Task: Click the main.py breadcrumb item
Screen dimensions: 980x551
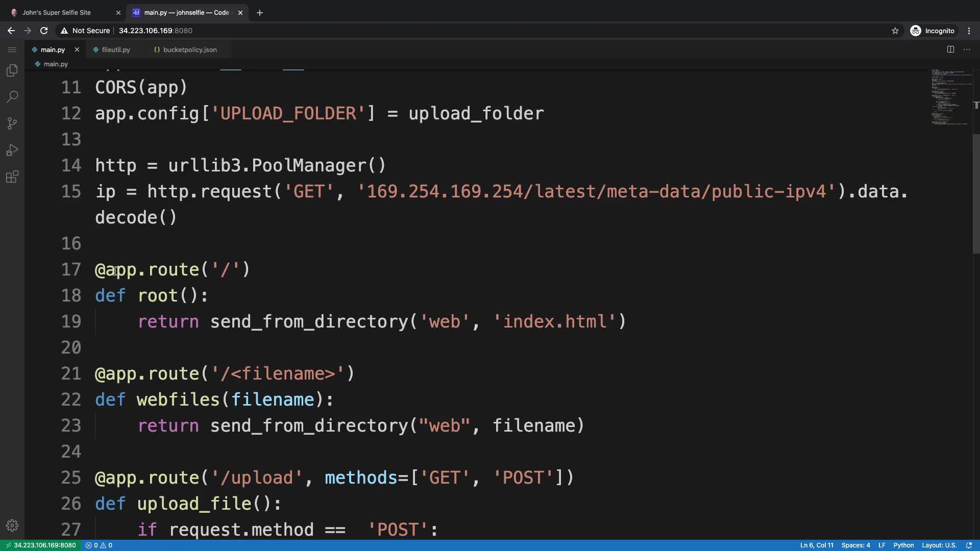Action: [x=55, y=64]
